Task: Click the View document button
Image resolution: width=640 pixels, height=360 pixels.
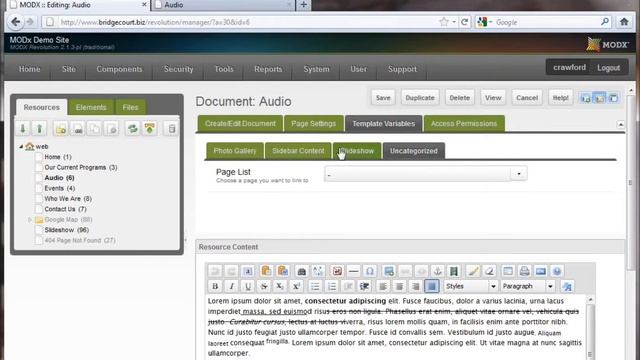Action: tap(493, 98)
